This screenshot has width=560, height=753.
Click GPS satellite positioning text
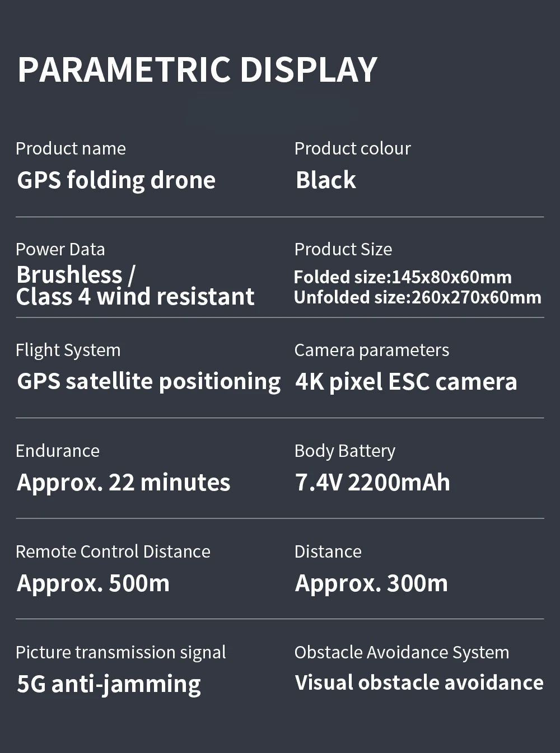point(148,382)
